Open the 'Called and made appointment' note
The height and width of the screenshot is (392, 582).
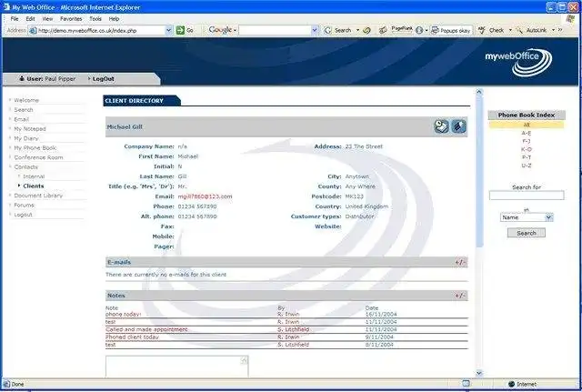coord(146,329)
